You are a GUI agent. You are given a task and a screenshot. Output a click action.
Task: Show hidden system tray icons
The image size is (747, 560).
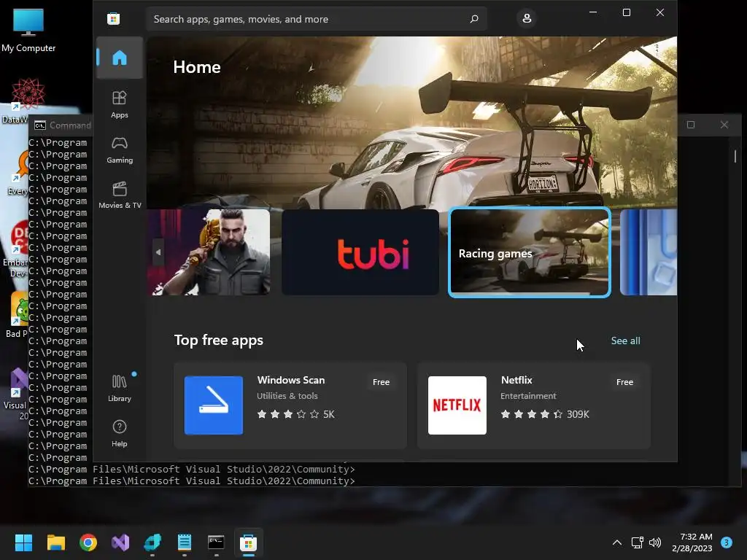617,542
